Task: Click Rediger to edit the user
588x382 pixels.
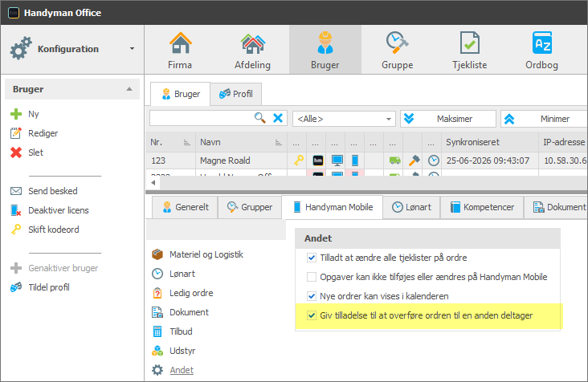Action: (x=34, y=133)
